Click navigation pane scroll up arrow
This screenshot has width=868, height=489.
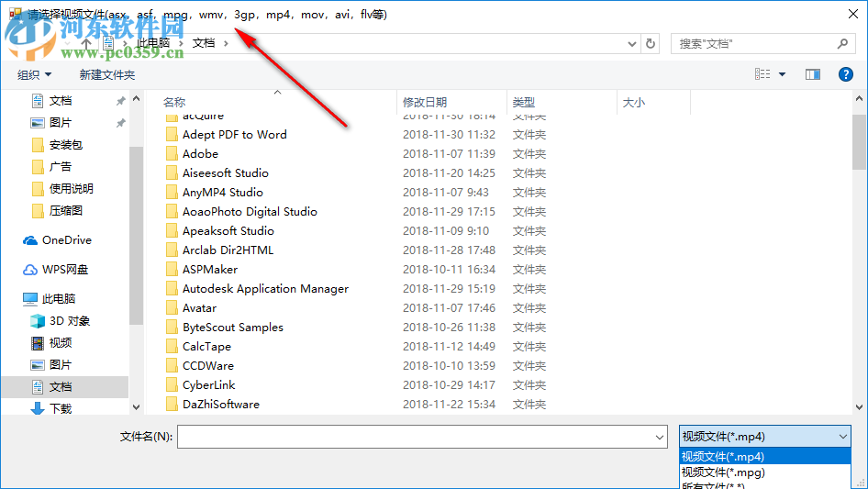point(136,98)
